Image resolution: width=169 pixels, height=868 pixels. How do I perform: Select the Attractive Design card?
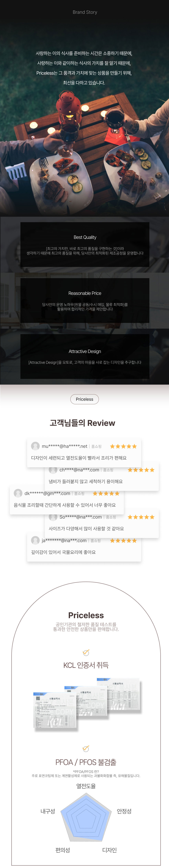pos(85,357)
